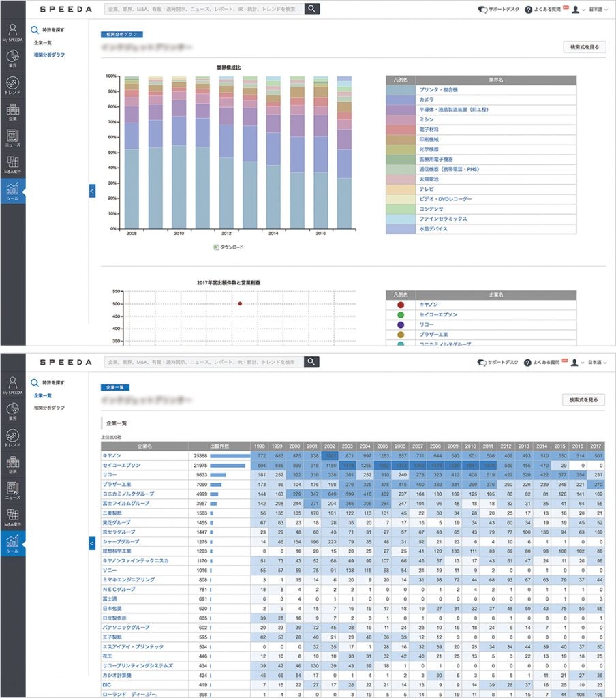This screenshot has width=616, height=698.
Task: Open My SPEEDA in the top screenshot sidebar
Action: [12, 33]
